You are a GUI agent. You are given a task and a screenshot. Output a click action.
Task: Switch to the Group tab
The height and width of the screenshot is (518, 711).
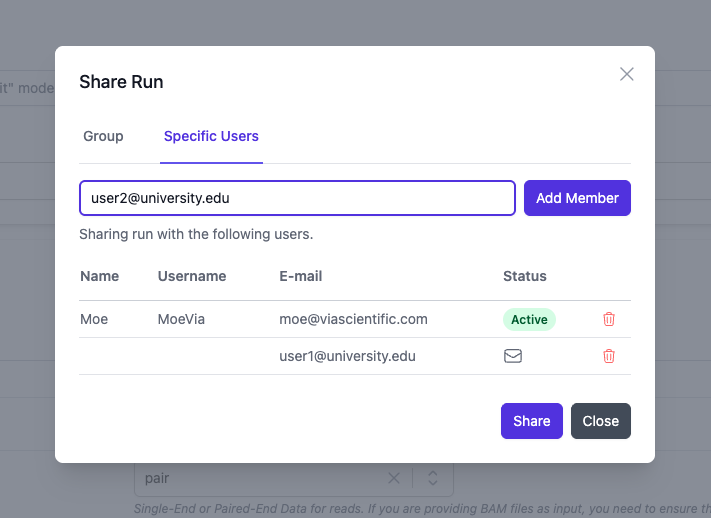tap(103, 136)
